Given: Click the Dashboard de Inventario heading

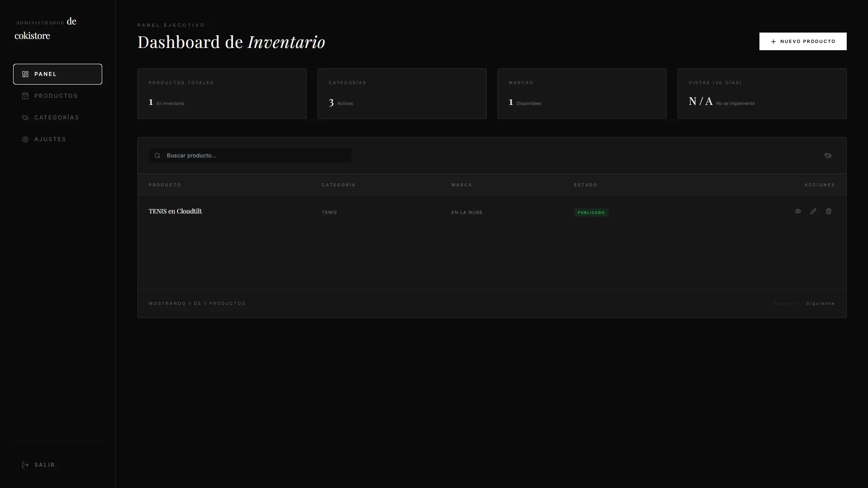Looking at the screenshot, I should (x=231, y=42).
